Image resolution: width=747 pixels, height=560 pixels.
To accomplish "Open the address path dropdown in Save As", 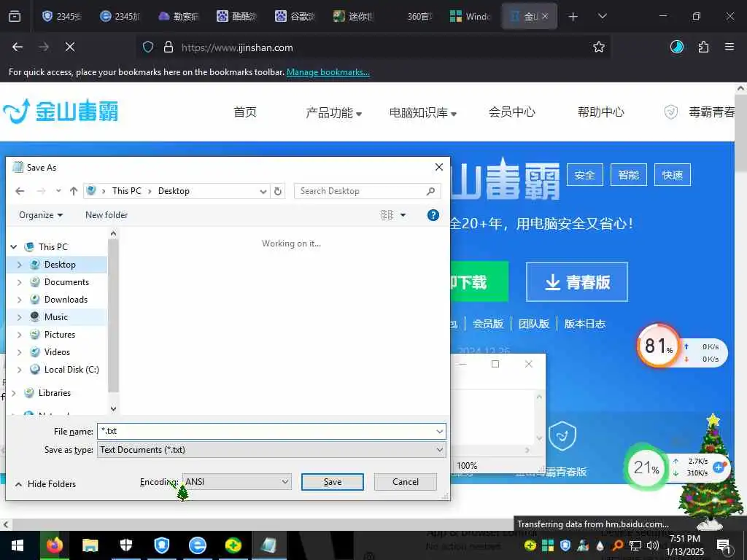I will [x=263, y=192].
